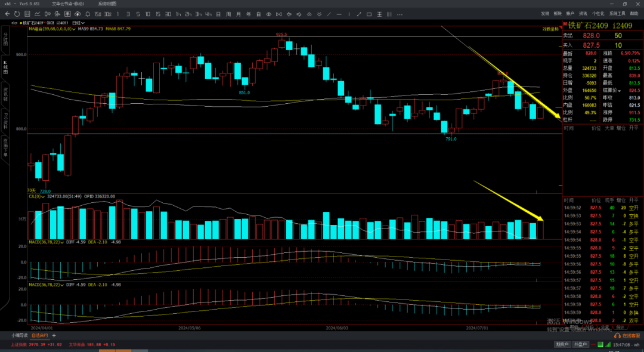Open the 自选合约 bottom tab
Screen dimensions: 644x352
click(40, 335)
